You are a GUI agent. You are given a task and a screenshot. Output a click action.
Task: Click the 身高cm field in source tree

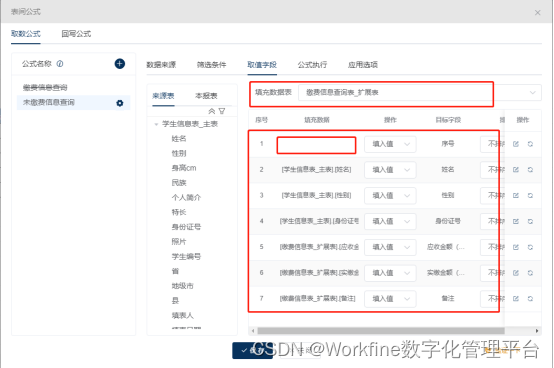[x=184, y=168]
